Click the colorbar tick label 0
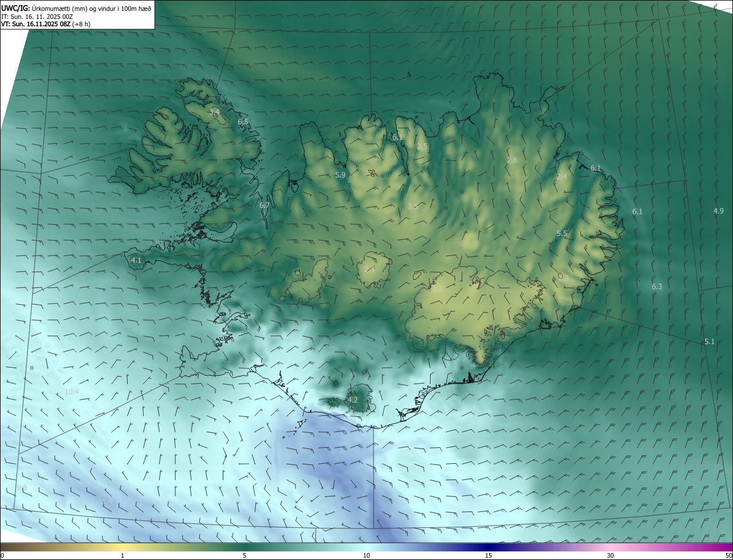This screenshot has height=560, width=733. tap(2, 555)
